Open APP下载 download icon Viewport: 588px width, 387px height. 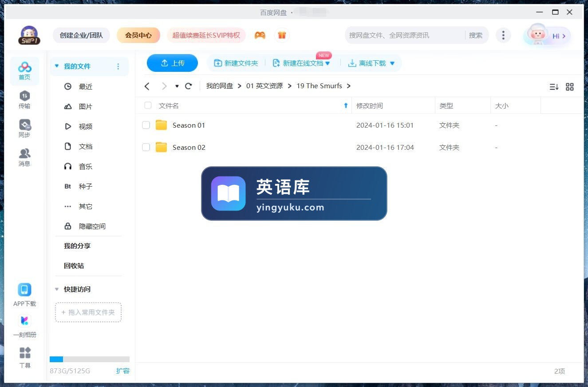point(24,295)
